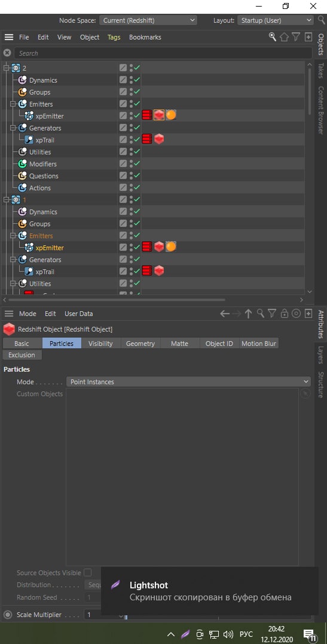327x644 pixels.
Task: Select the selected Redshift Object tag on system 2's xpEmitter
Action: 159,116
